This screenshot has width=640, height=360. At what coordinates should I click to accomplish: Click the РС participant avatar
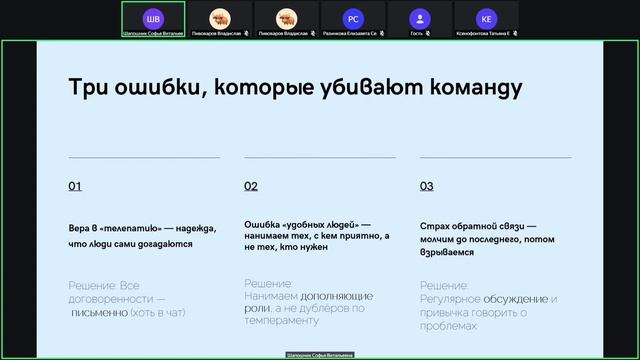(x=353, y=19)
